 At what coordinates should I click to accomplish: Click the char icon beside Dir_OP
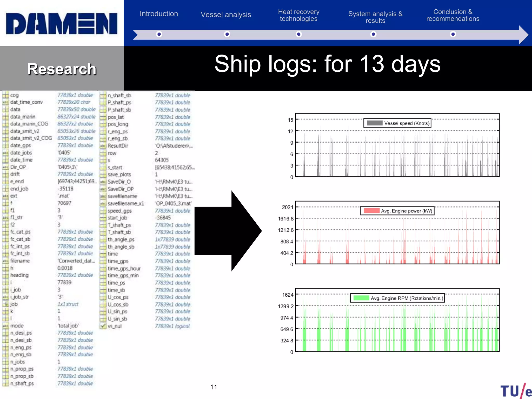(x=5, y=167)
